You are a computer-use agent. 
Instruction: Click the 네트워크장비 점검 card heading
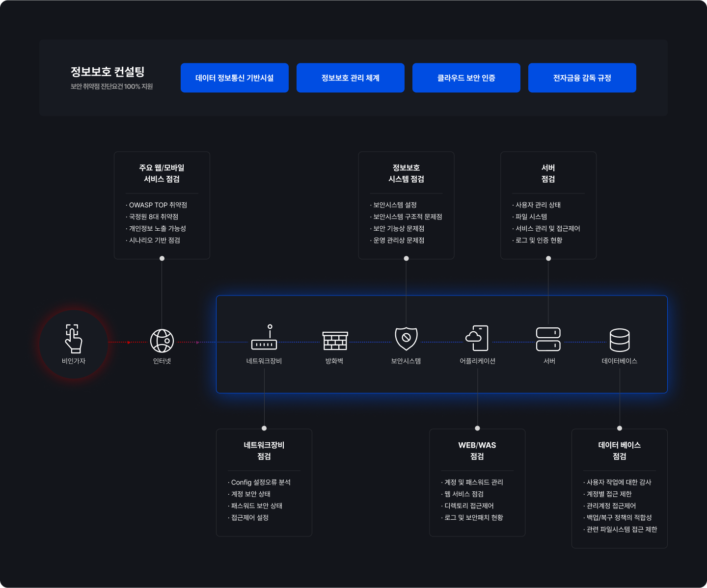(x=264, y=451)
